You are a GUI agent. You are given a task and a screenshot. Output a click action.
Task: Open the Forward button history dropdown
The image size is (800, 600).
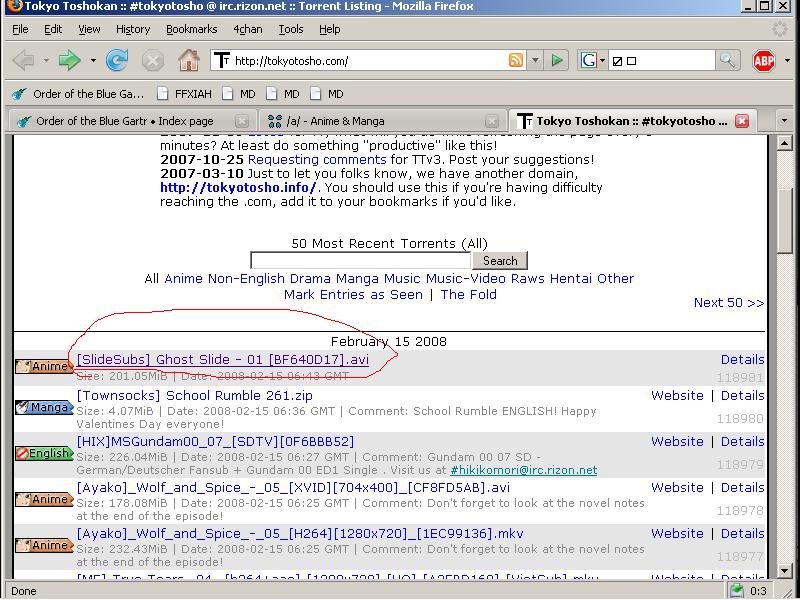93,61
